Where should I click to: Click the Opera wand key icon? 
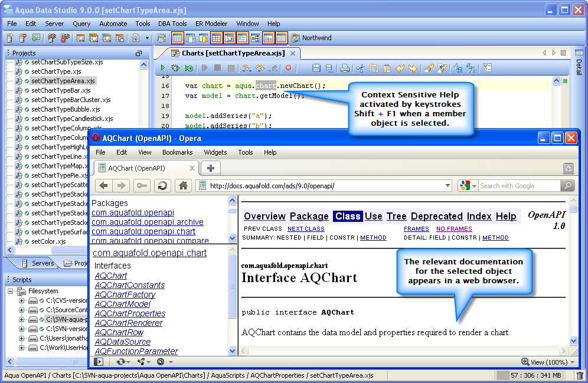[x=142, y=185]
